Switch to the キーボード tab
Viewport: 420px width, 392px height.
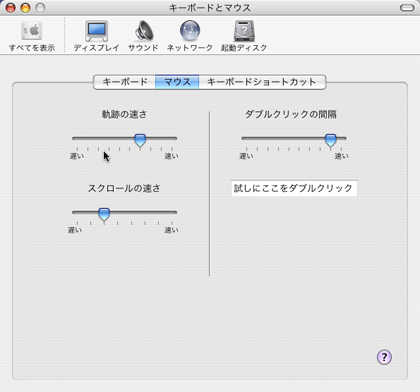click(125, 82)
